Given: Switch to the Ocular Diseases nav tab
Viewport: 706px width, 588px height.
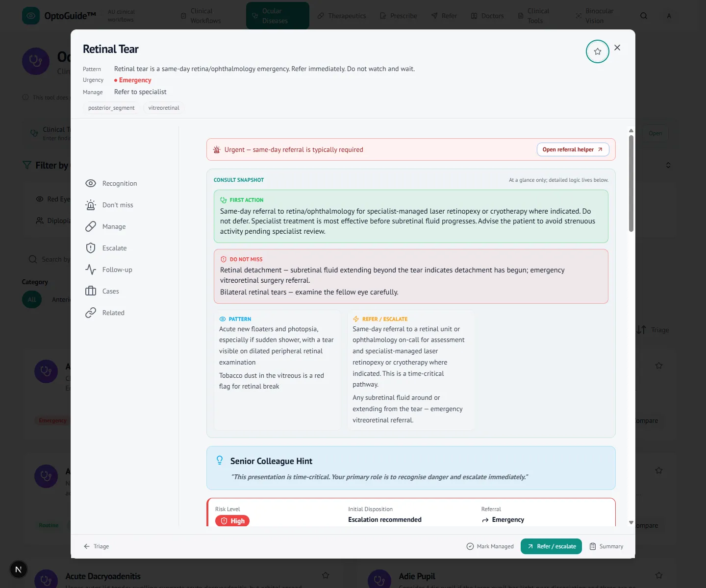Looking at the screenshot, I should (277, 16).
